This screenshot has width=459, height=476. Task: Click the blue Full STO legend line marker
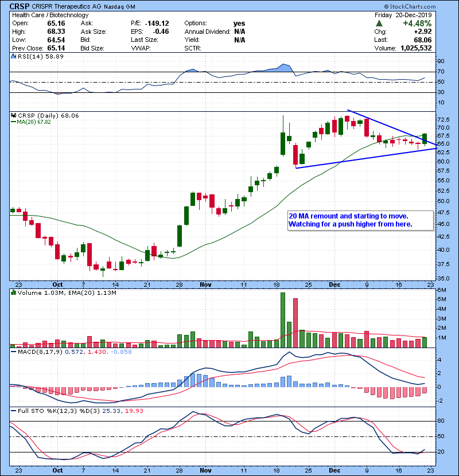(x=13, y=411)
